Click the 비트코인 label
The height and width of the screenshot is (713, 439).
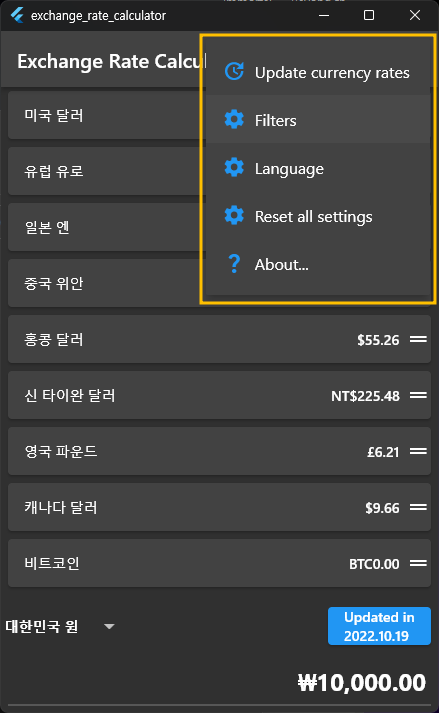pyautogui.click(x=51, y=563)
